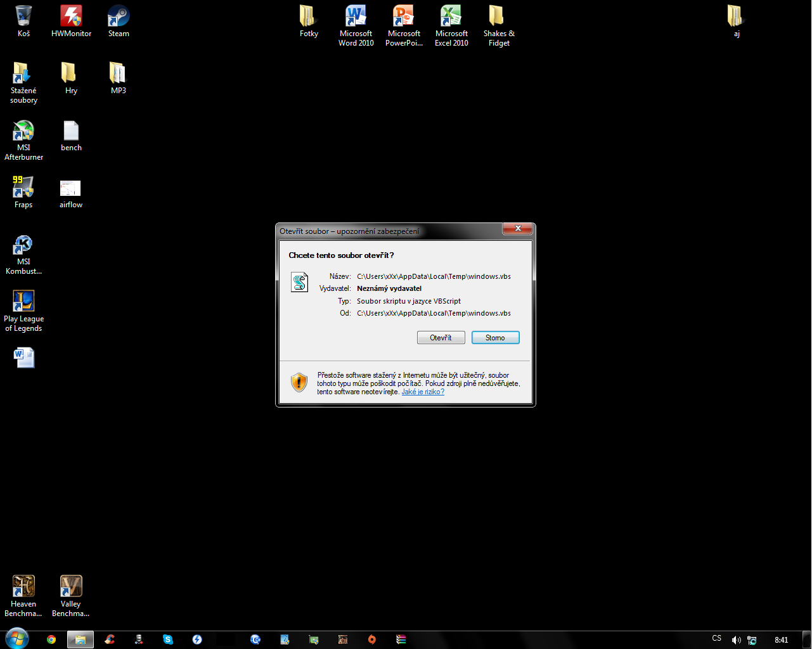812x649 pixels.
Task: Select the Microsoft Excel 2010 shortcut
Action: (451, 26)
